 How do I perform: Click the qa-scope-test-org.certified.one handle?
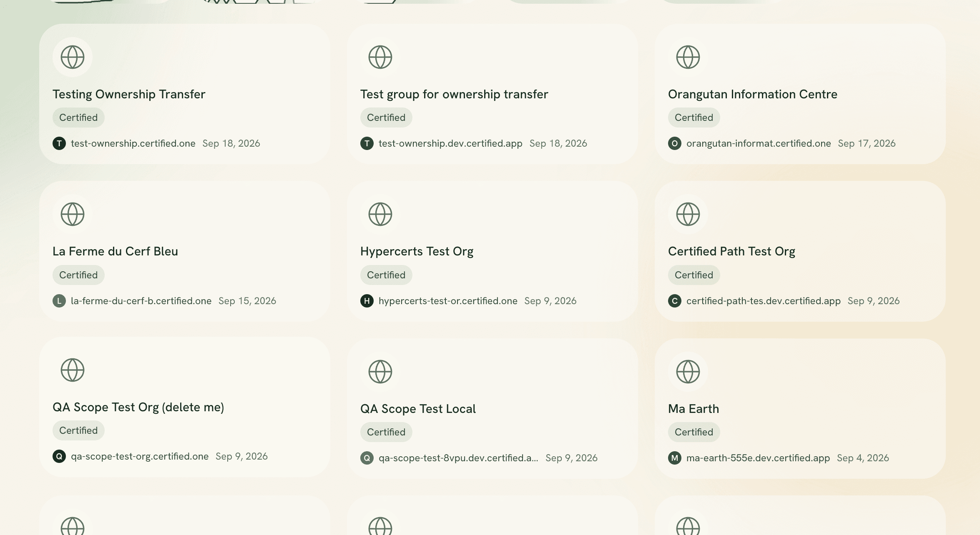[x=140, y=456]
